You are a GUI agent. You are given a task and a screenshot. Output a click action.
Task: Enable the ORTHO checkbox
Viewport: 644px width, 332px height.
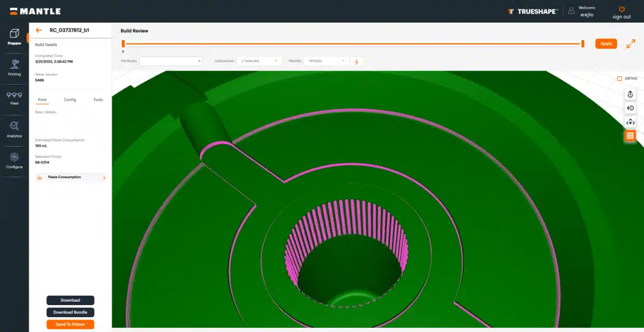click(620, 79)
